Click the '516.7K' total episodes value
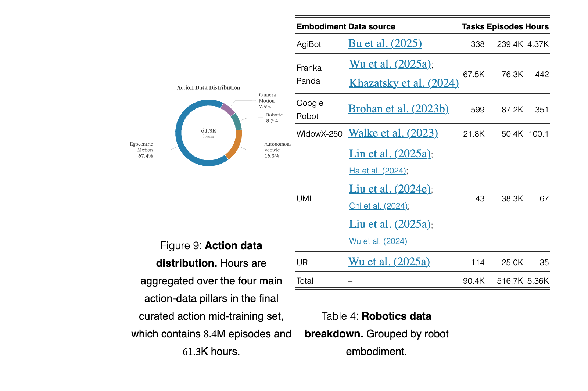Screen dimensions: 588x391 tap(510, 281)
